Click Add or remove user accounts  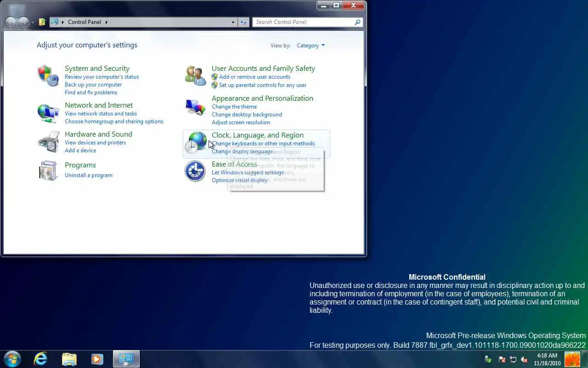coord(254,77)
